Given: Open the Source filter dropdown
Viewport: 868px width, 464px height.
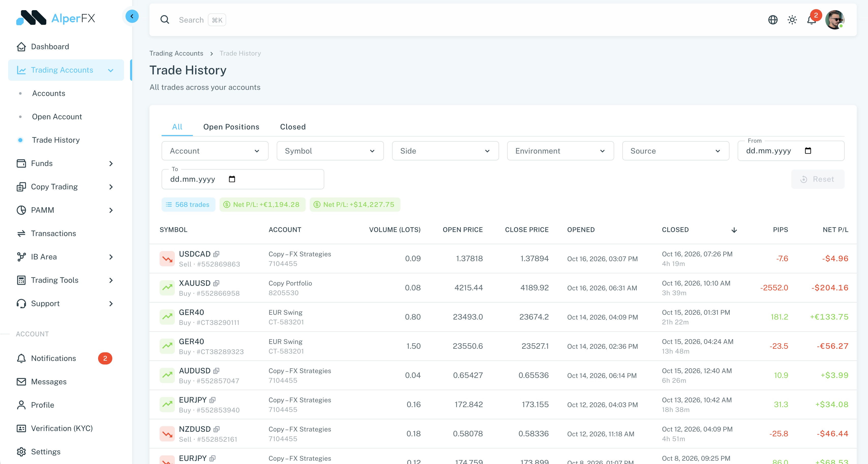Looking at the screenshot, I should [676, 151].
